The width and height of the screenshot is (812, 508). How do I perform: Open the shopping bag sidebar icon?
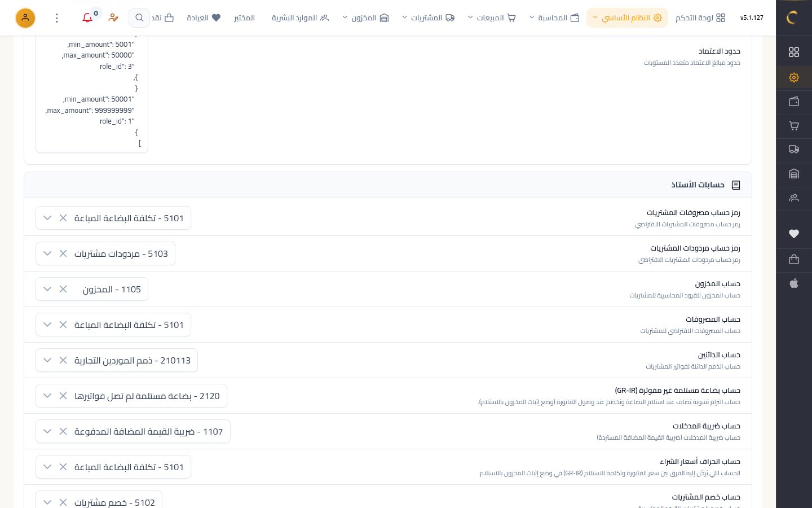click(794, 260)
